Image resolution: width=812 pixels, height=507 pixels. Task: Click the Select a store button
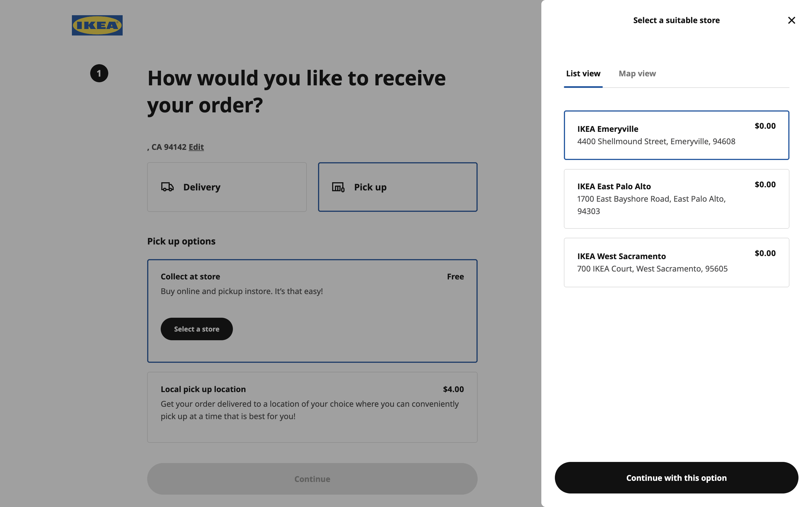pos(197,329)
